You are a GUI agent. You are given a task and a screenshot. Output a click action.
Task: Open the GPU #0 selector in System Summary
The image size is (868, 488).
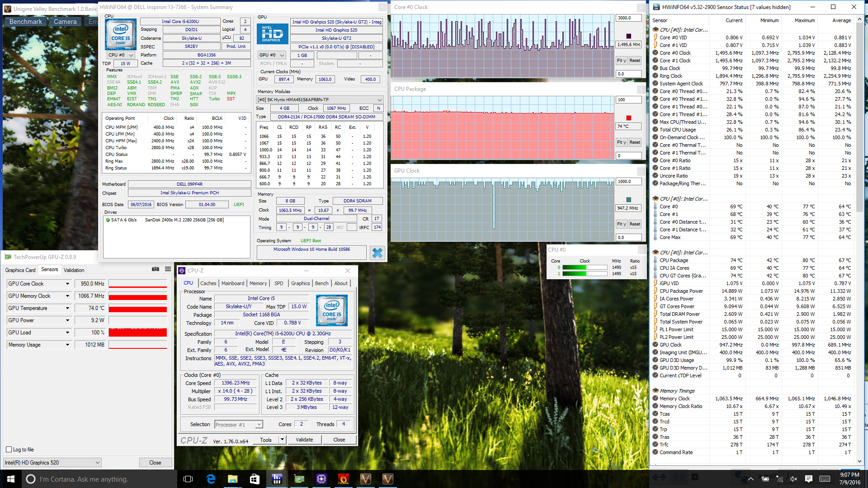(272, 55)
